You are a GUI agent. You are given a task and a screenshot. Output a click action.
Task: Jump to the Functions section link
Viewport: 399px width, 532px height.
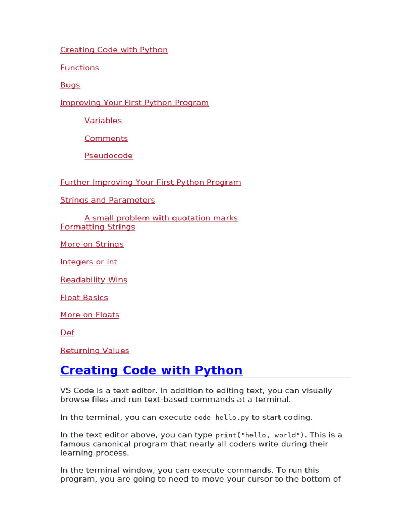[79, 68]
